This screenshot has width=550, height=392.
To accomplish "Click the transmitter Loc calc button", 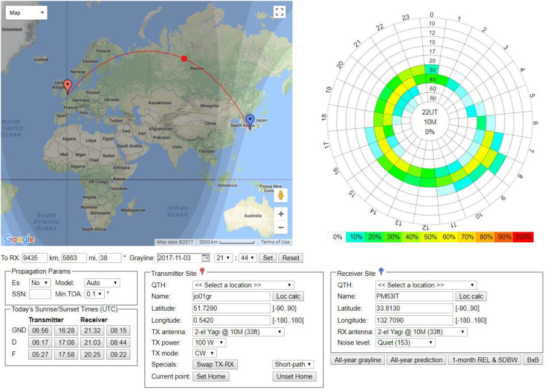I will (289, 297).
